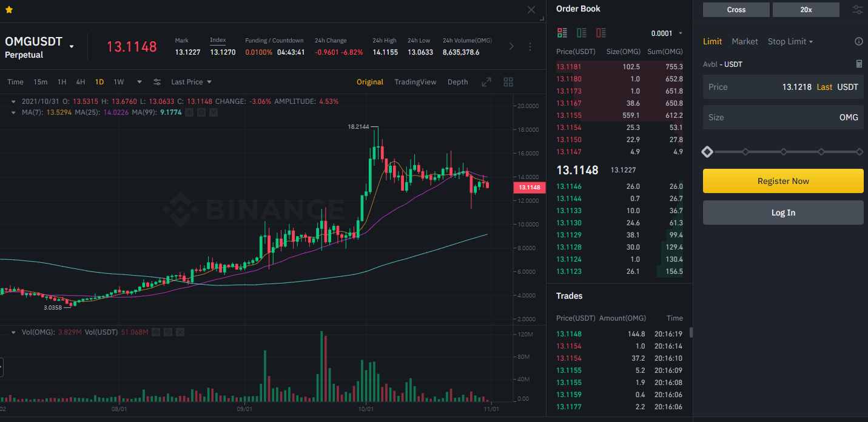Open chart technical indicator settings icon

157,82
